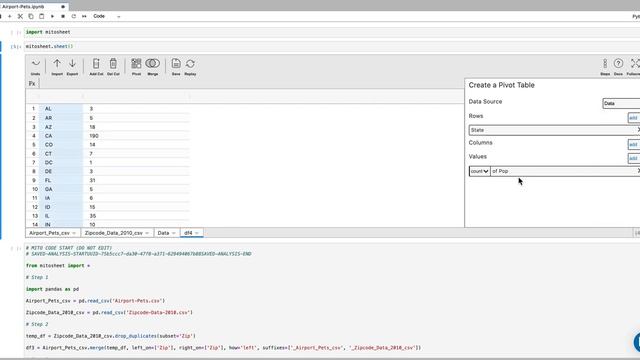
Task: Click the 'import mitosheet' code cell
Action: point(331,32)
